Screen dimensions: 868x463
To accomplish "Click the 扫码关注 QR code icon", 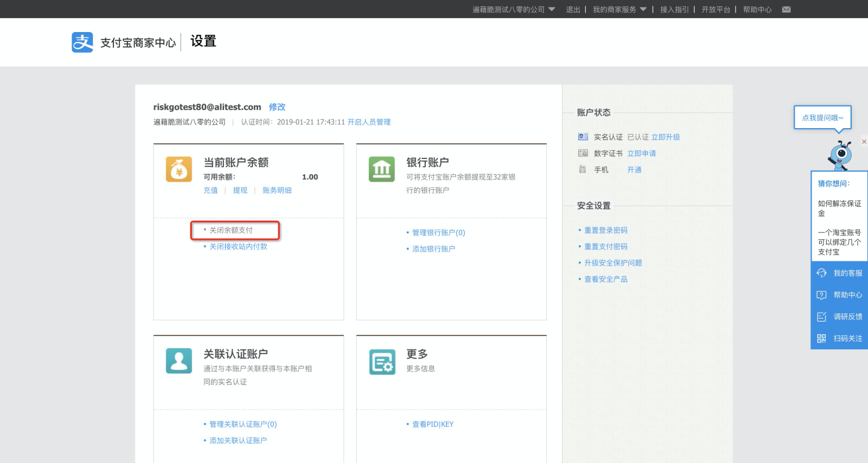I will pos(822,338).
